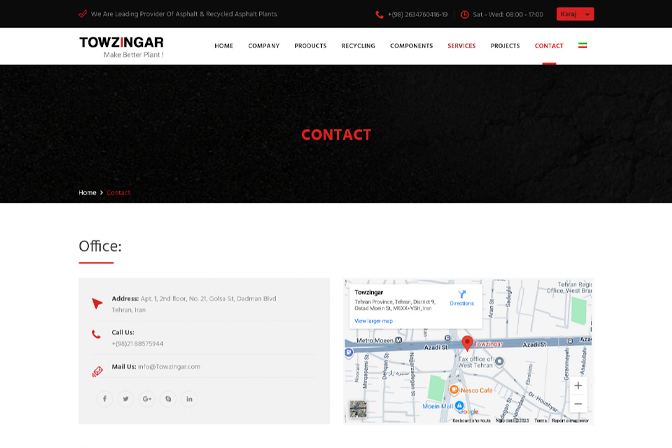Open View larger map link

pyautogui.click(x=374, y=321)
